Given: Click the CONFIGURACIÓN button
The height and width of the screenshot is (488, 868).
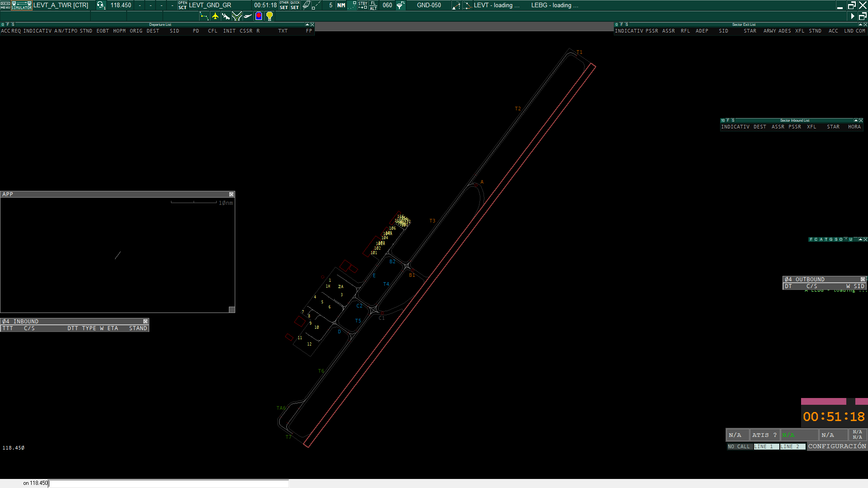Looking at the screenshot, I should pyautogui.click(x=837, y=446).
